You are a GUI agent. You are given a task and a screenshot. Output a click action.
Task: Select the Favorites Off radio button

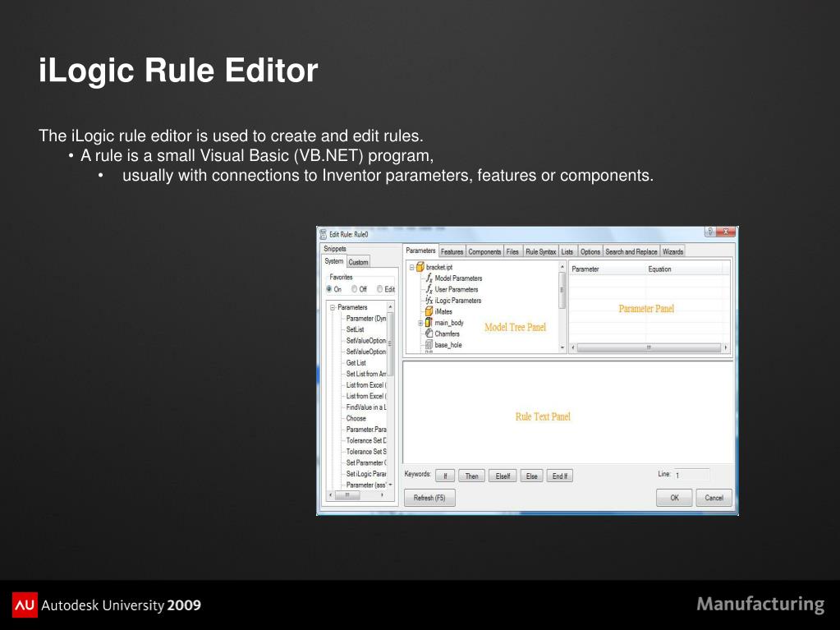354,289
